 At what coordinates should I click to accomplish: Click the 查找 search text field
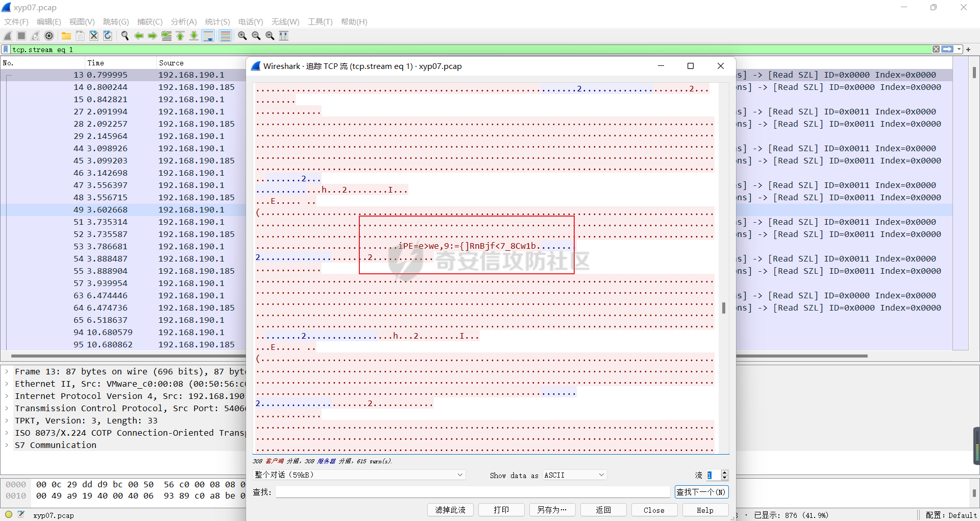(473, 492)
